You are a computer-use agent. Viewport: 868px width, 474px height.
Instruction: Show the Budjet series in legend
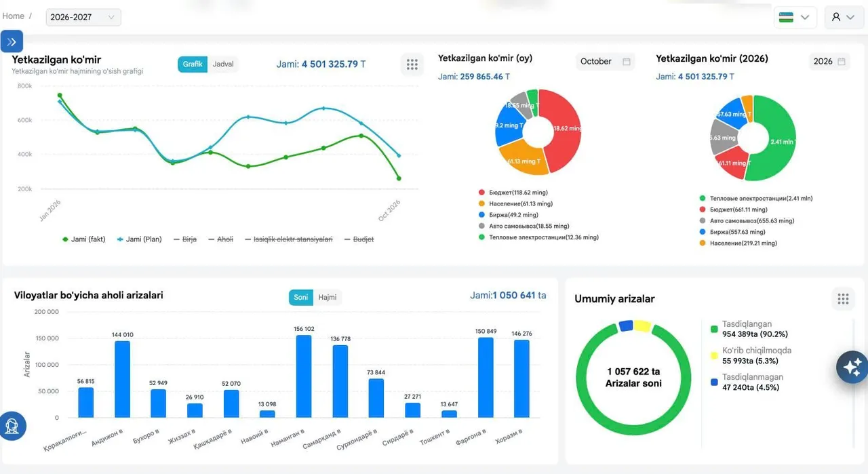coord(359,239)
